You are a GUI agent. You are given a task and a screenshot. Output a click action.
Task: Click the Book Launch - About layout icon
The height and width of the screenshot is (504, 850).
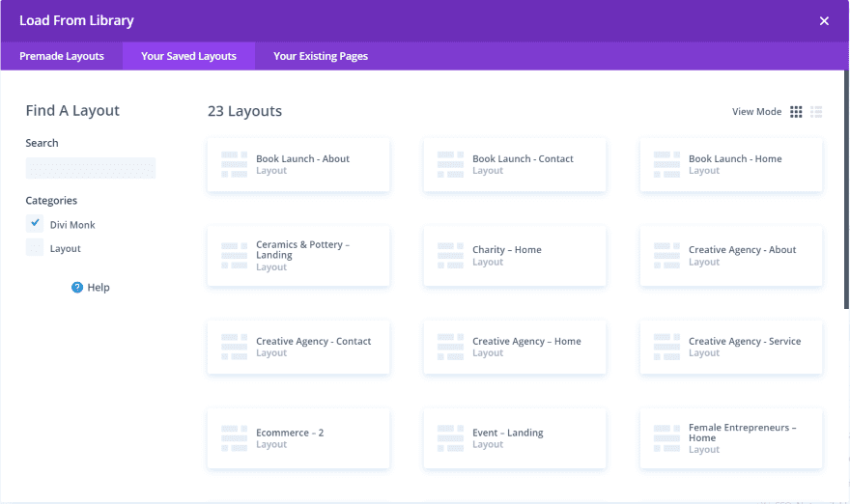pos(234,165)
